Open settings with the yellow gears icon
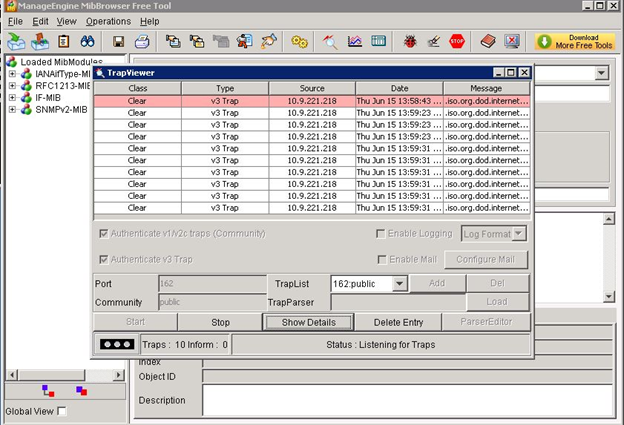Screen dimensions: 624x425 click(299, 41)
